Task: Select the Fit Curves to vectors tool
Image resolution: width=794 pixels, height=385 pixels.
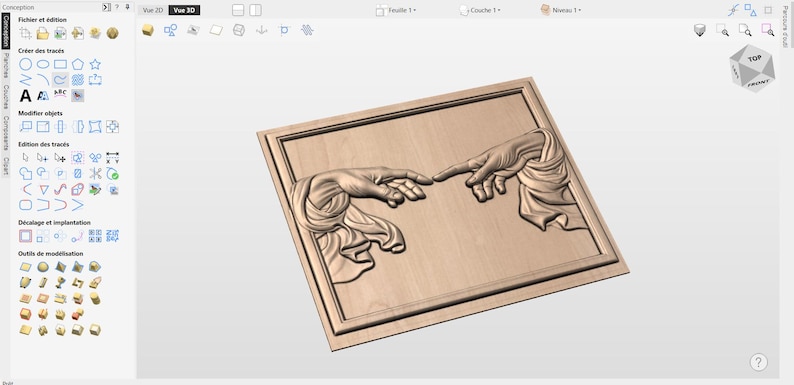Action: 60,189
